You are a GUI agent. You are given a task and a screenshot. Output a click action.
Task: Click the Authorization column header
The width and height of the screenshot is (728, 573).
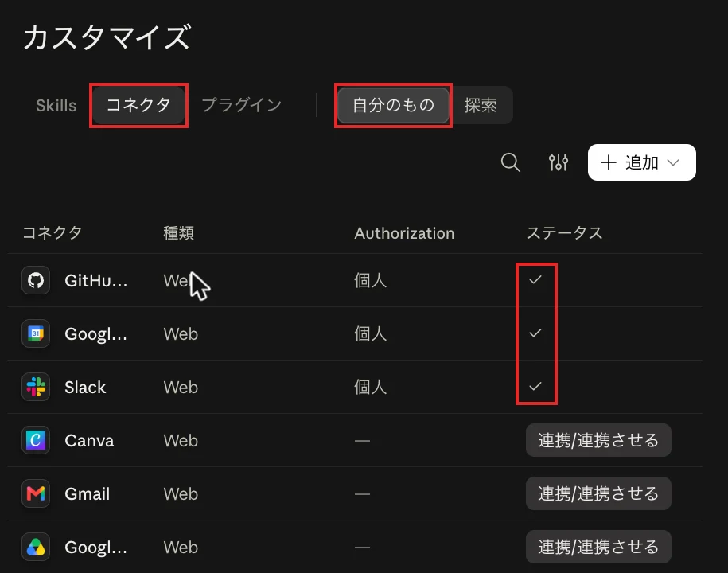pyautogui.click(x=404, y=233)
